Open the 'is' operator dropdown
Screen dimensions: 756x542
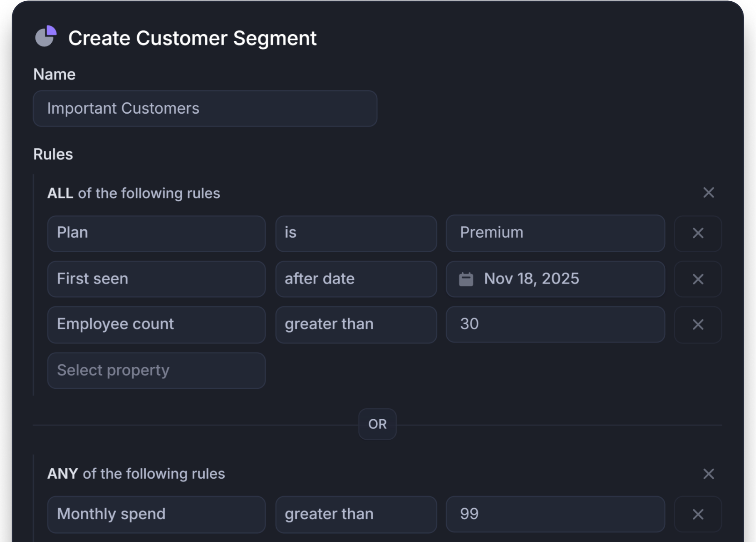pos(356,234)
